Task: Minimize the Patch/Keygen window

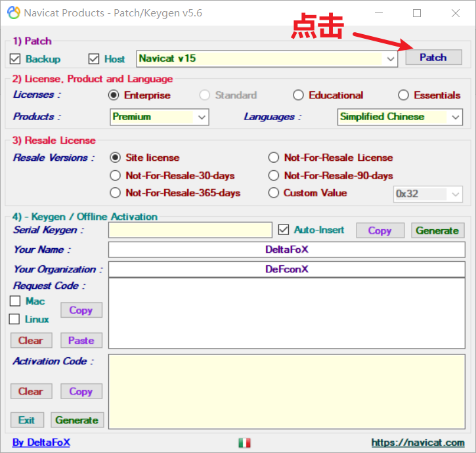Action: coord(379,13)
